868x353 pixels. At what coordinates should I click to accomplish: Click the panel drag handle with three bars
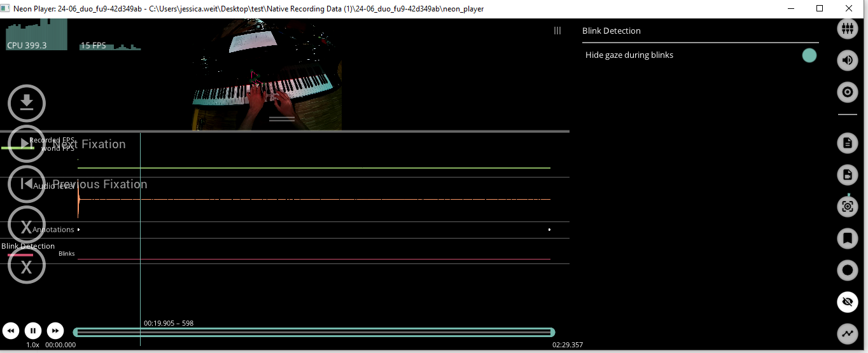click(557, 31)
